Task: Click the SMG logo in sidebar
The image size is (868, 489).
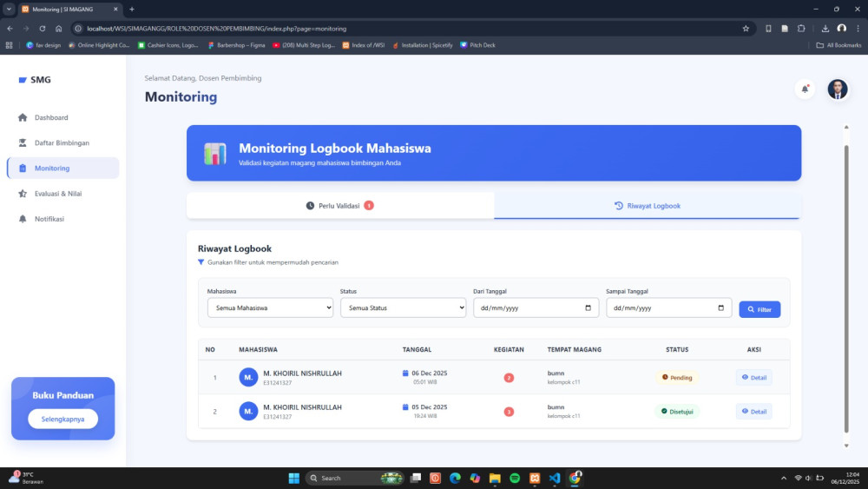Action: 35,80
